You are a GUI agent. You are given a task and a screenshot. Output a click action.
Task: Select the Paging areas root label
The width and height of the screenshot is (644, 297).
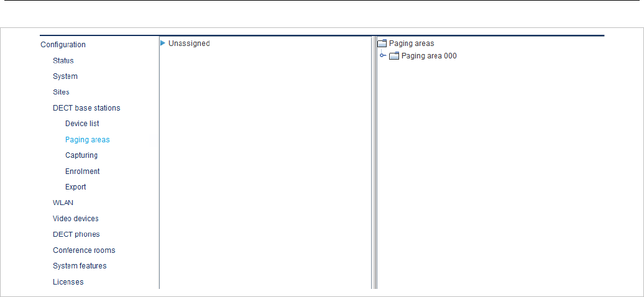(x=412, y=43)
